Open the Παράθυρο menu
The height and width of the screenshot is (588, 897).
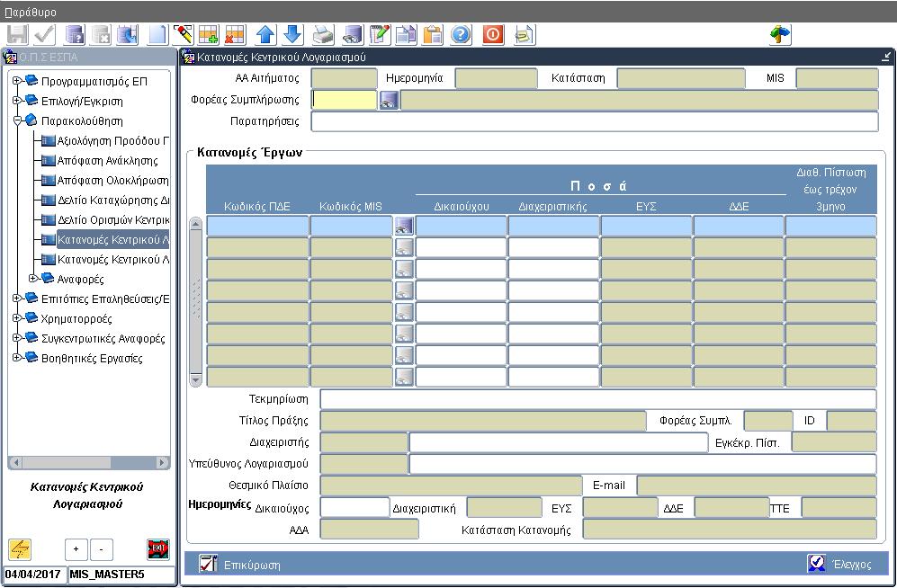point(31,12)
